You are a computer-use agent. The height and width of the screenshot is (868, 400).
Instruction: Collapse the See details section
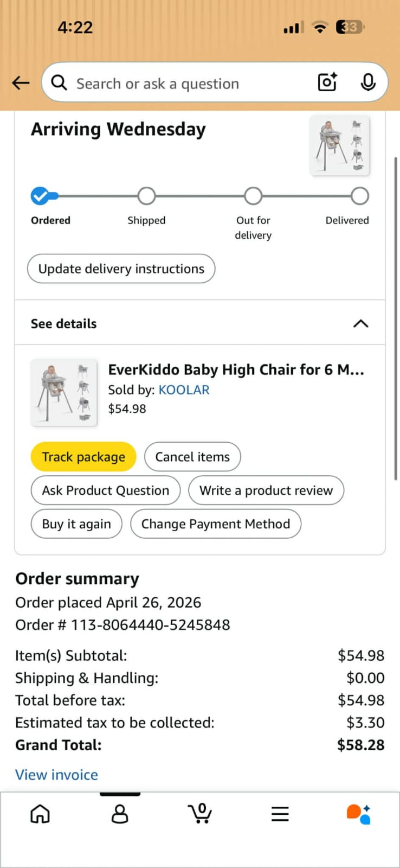point(200,323)
